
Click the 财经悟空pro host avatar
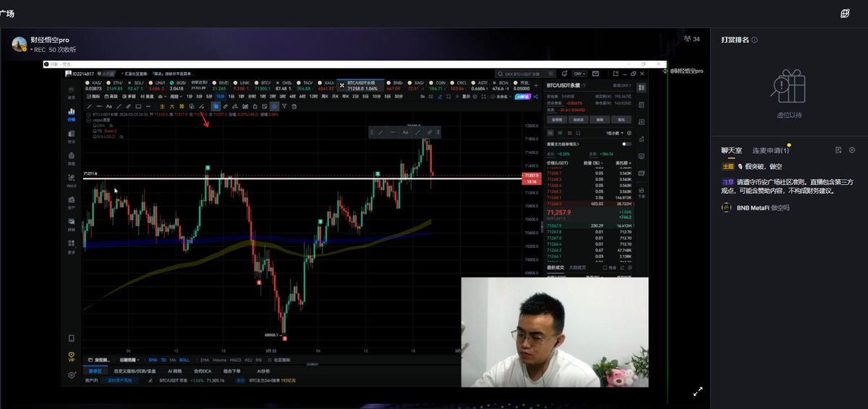click(x=20, y=44)
